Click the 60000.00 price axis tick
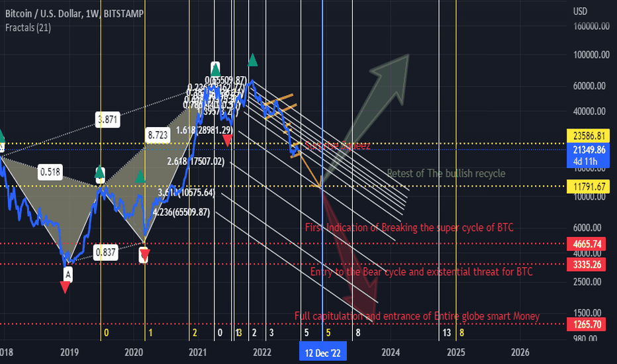This screenshot has height=364, width=617. click(x=589, y=86)
